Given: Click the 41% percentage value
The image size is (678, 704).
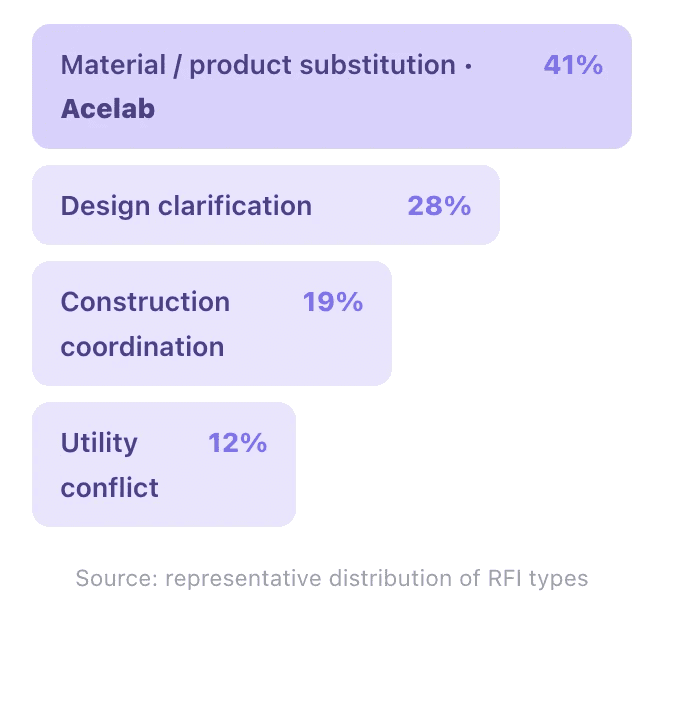Looking at the screenshot, I should 573,65.
